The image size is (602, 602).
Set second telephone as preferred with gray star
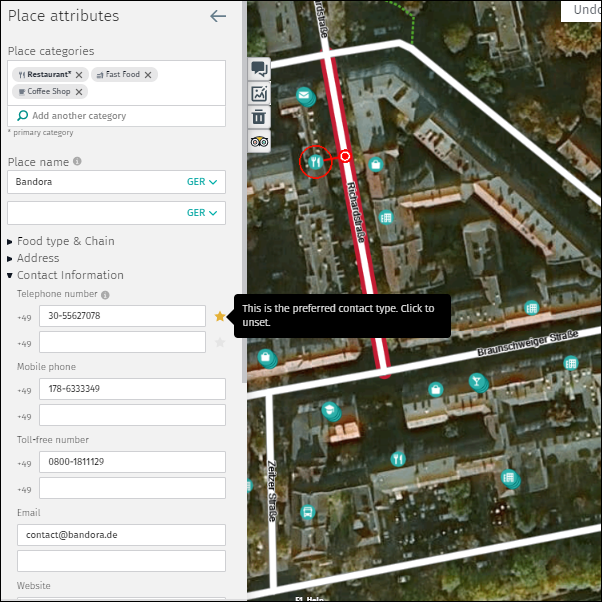pos(220,342)
